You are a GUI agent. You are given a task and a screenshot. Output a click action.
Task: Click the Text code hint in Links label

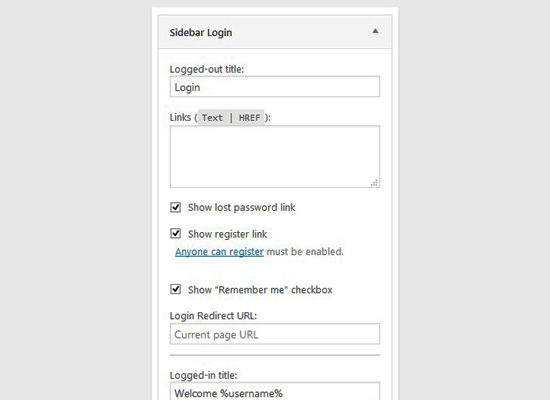point(212,118)
